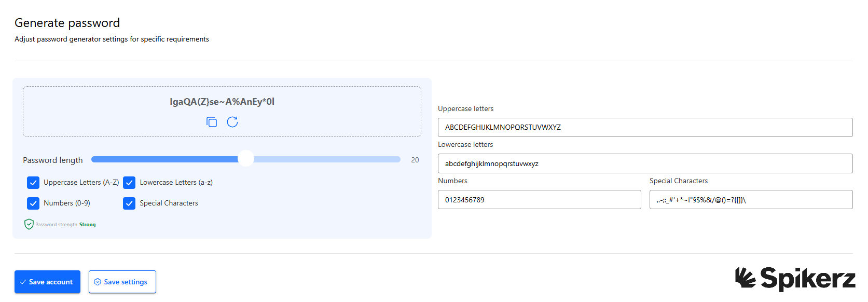Click Save account button

coord(47,282)
